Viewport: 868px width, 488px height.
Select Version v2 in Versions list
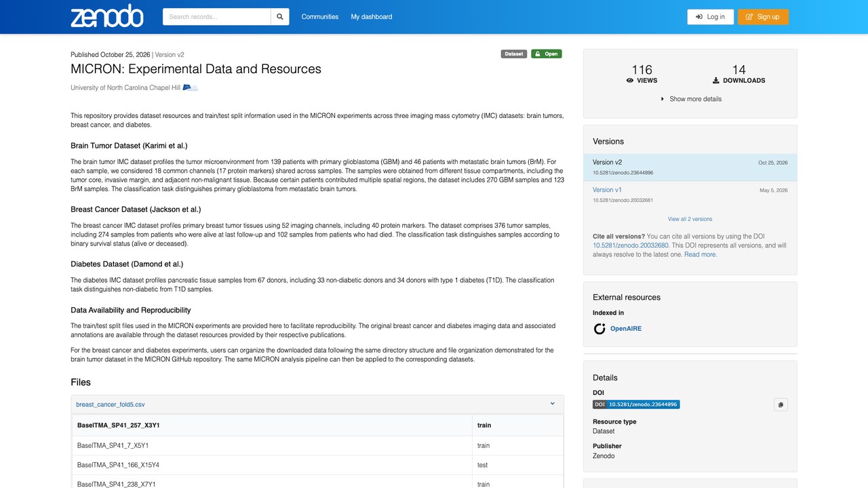pyautogui.click(x=690, y=167)
